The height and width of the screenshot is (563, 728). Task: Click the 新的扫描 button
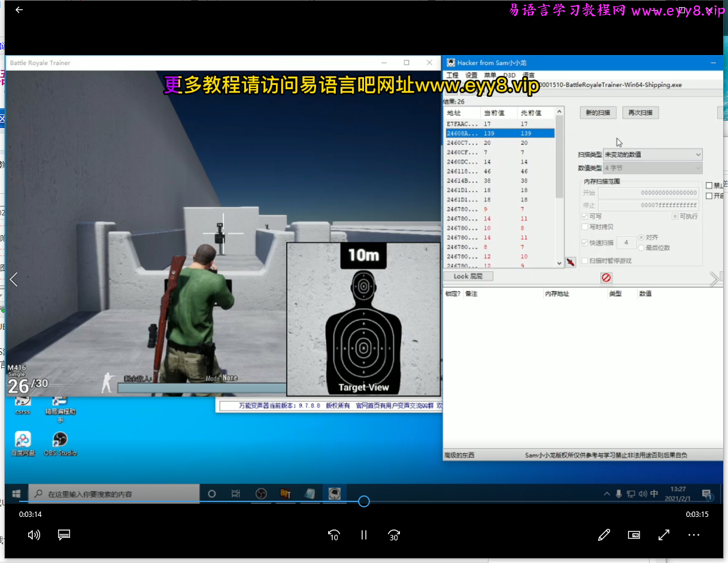(598, 112)
